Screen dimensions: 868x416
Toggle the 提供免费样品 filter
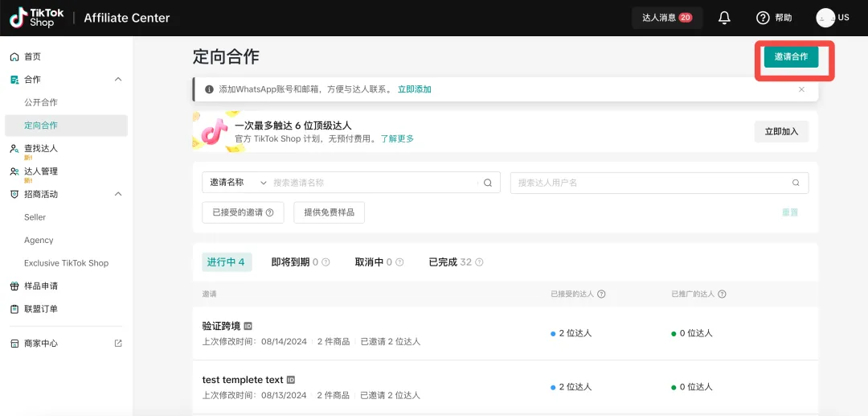tap(330, 212)
